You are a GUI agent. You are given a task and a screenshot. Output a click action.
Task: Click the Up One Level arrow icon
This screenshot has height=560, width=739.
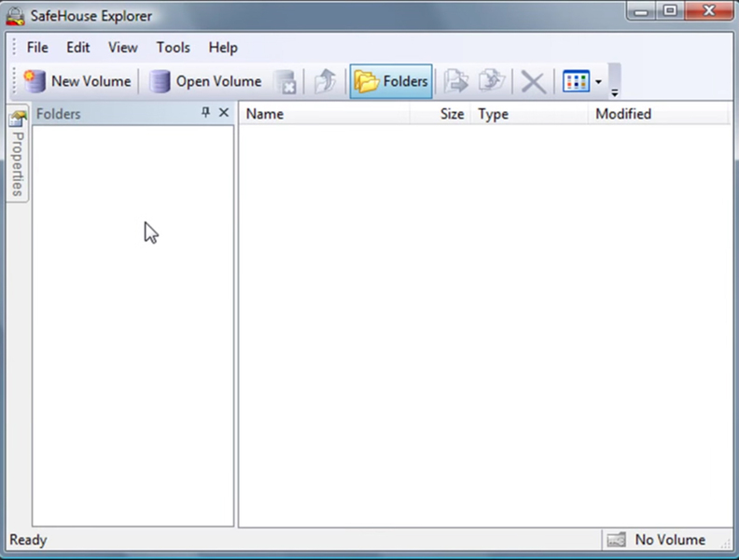pyautogui.click(x=326, y=81)
